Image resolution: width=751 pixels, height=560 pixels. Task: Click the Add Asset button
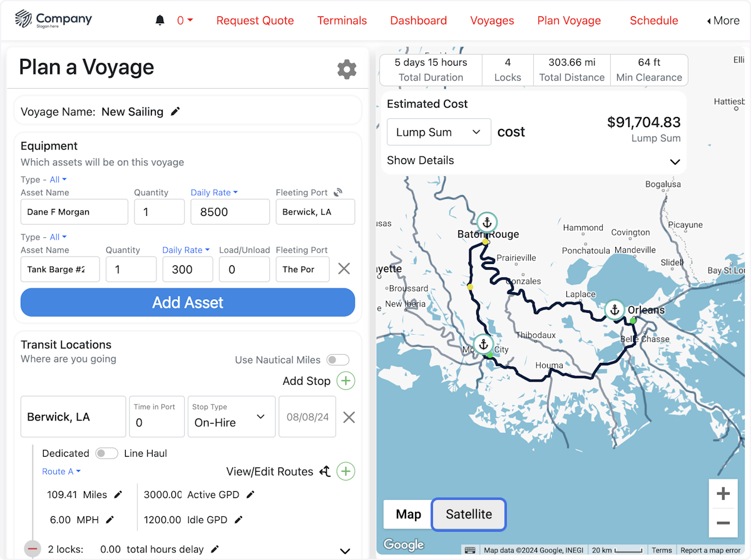coord(188,302)
